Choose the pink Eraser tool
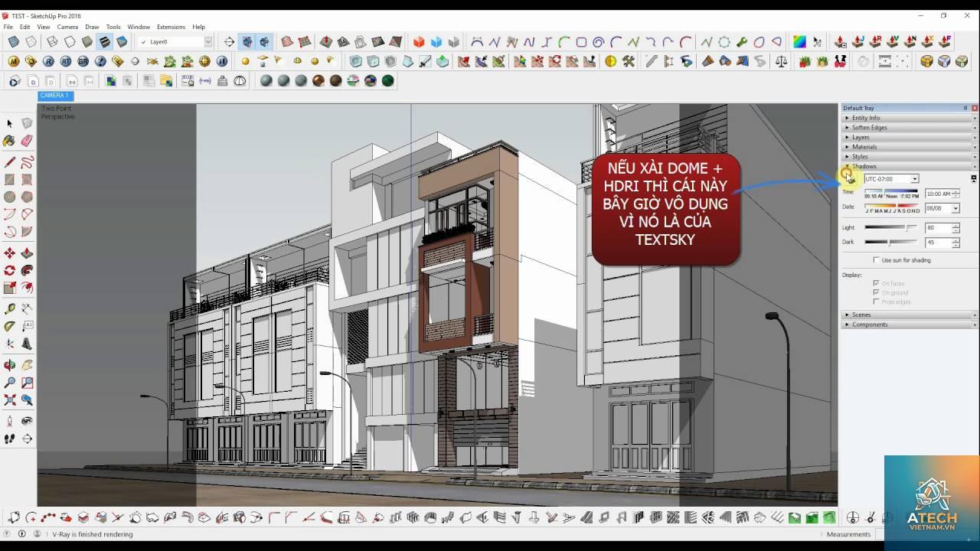This screenshot has height=551, width=980. click(27, 141)
